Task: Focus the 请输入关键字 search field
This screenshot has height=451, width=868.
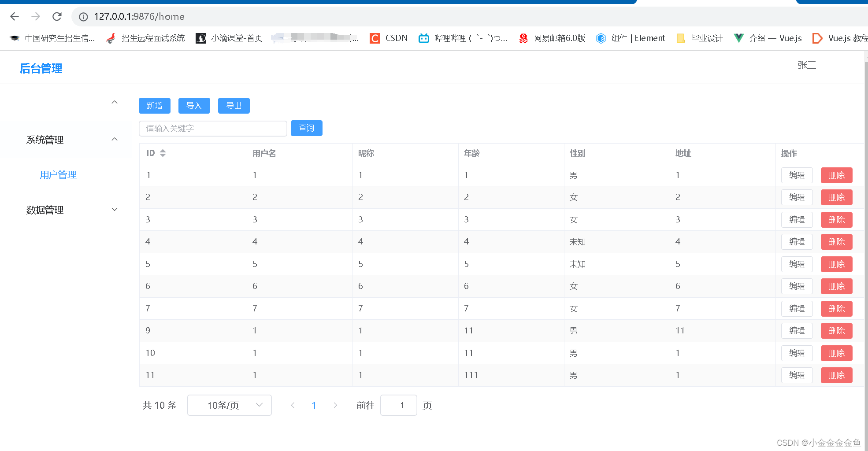Action: pyautogui.click(x=213, y=129)
